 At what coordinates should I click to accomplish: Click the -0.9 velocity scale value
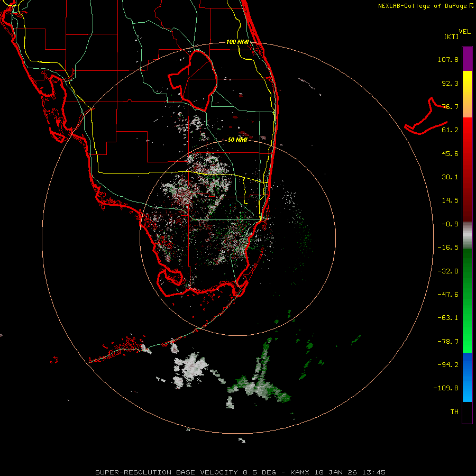pos(450,224)
